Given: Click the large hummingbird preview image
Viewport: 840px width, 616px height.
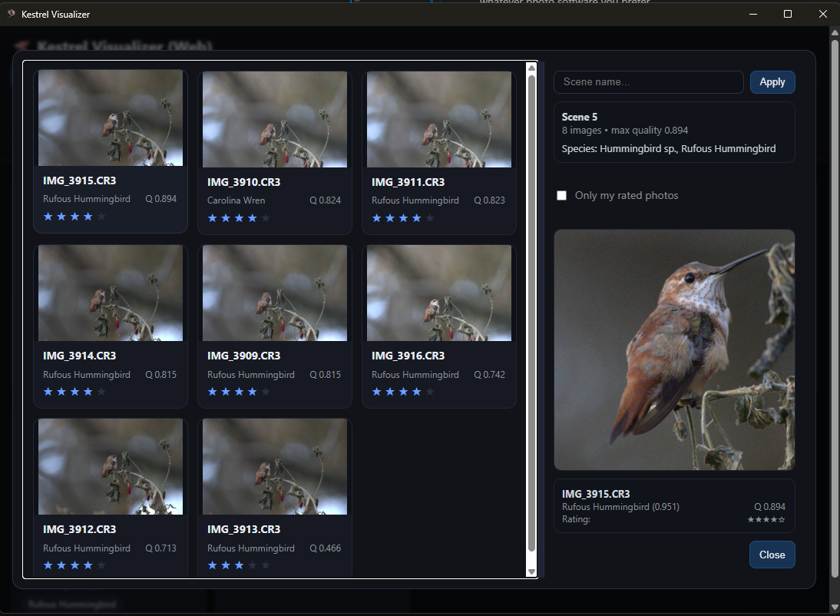Looking at the screenshot, I should tap(673, 349).
